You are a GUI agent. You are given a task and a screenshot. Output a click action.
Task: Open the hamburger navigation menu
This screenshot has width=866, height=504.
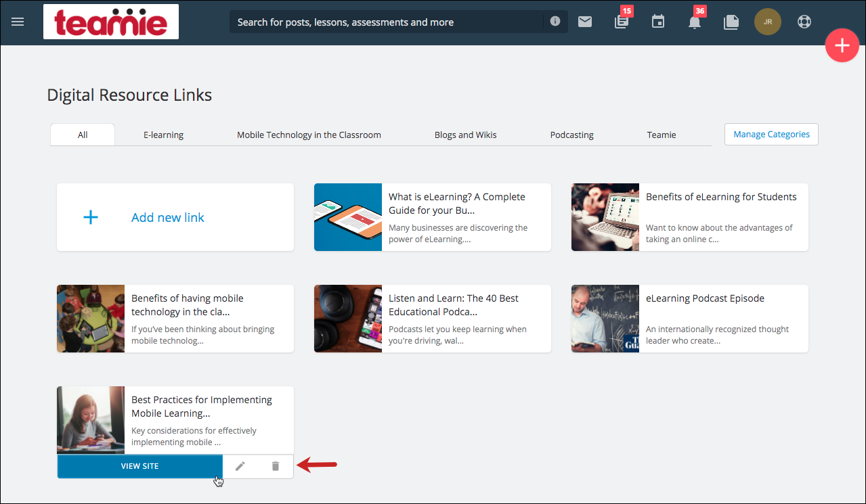pos(18,22)
